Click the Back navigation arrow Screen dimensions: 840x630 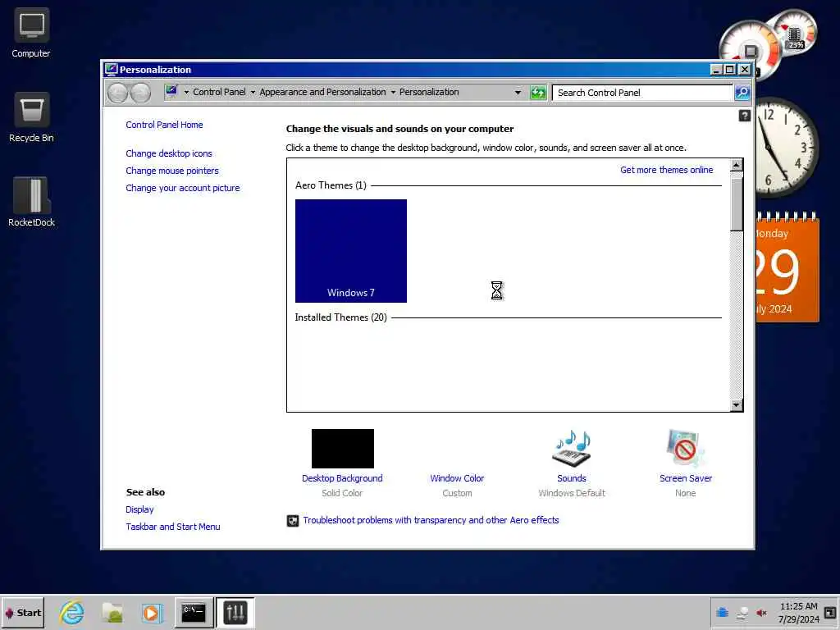tap(117, 93)
